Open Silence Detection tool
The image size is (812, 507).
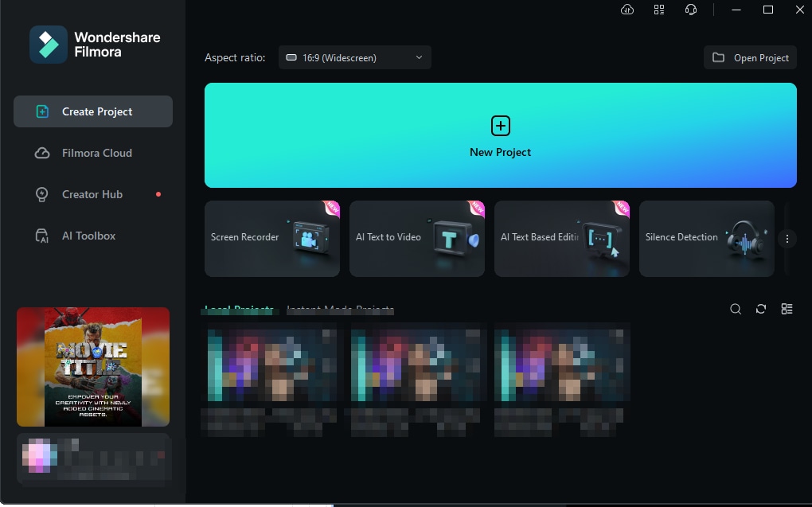(x=706, y=239)
